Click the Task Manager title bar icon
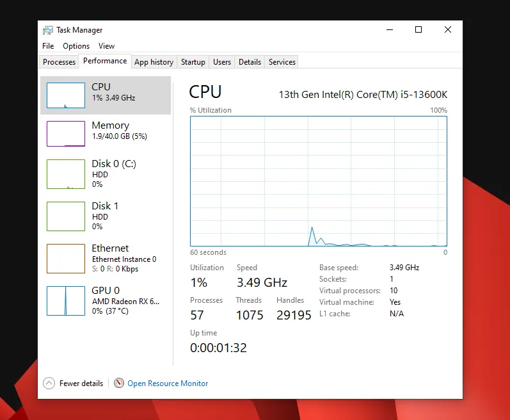510x420 pixels. point(48,30)
